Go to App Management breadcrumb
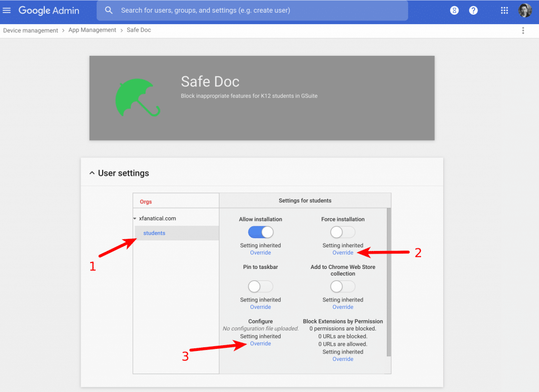 click(x=92, y=30)
